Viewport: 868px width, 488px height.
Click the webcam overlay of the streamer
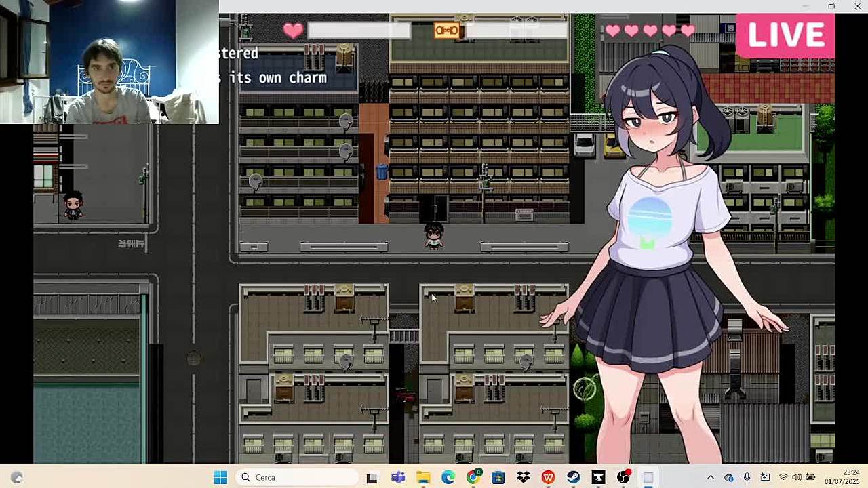(x=109, y=62)
